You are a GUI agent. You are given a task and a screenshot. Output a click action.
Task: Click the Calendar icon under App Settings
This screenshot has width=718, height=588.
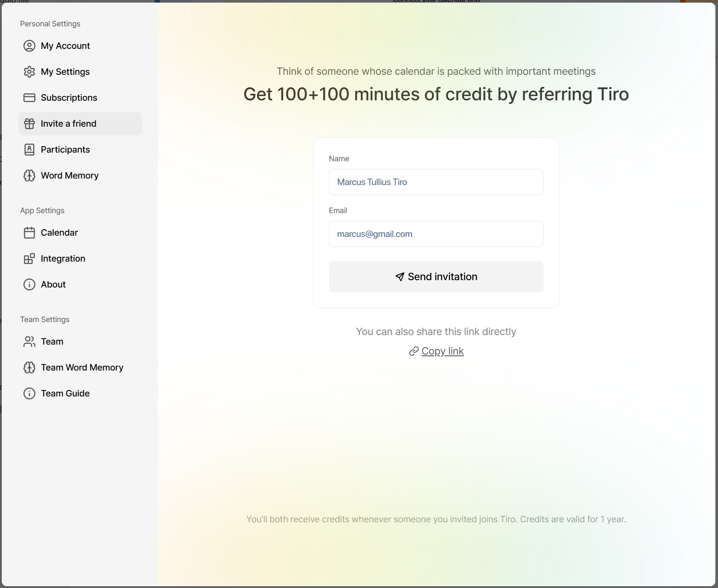coord(29,232)
